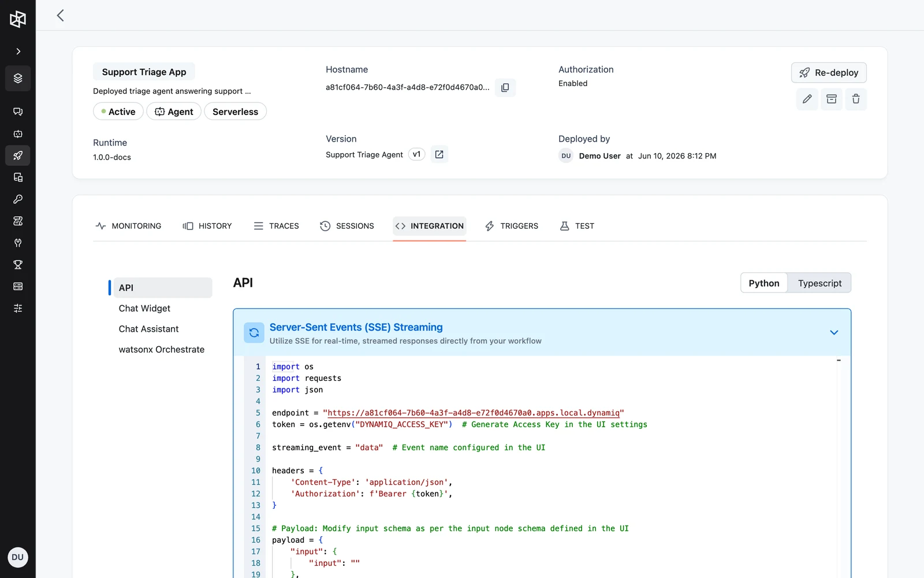Choose Python code language
Viewport: 924px width, 578px height.
(x=764, y=283)
